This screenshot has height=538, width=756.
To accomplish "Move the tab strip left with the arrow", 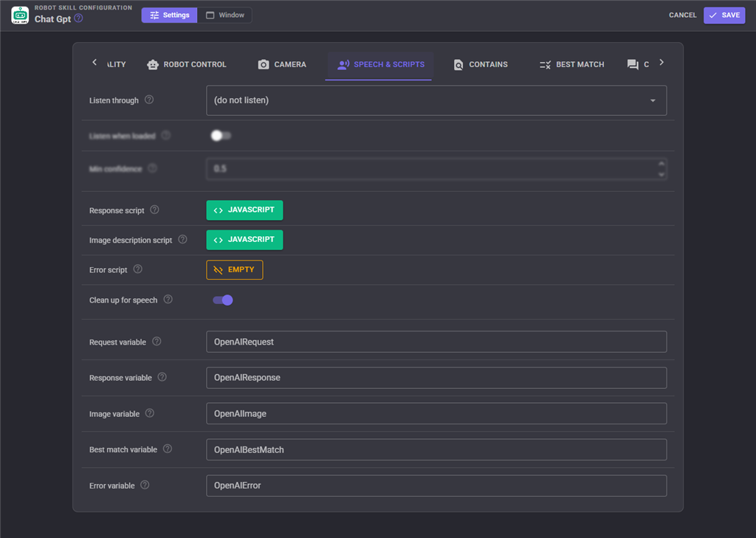I will tap(94, 62).
